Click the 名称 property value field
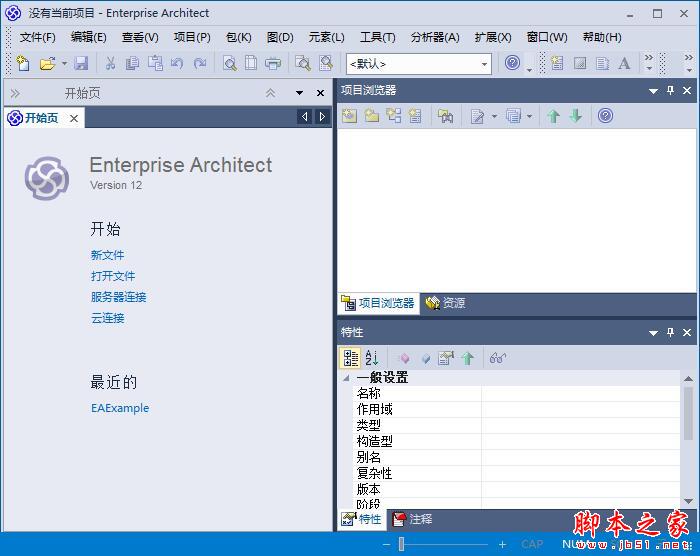The height and width of the screenshot is (556, 700). pos(580,393)
